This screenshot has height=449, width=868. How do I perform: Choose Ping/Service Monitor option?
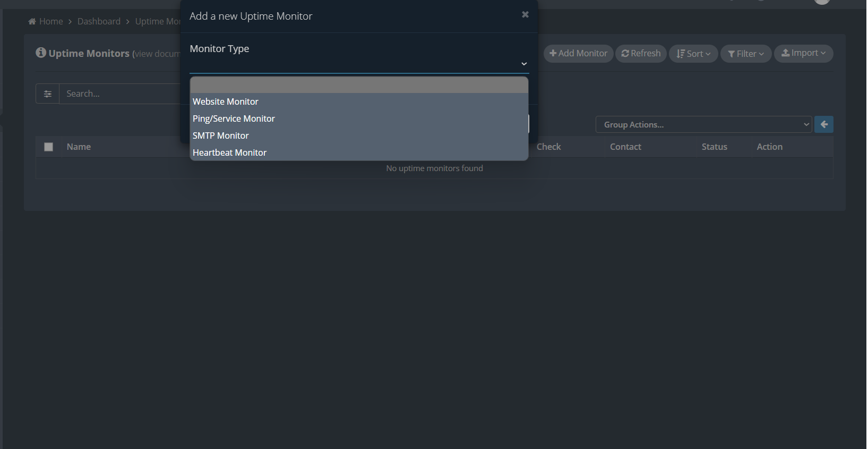[x=359, y=118]
